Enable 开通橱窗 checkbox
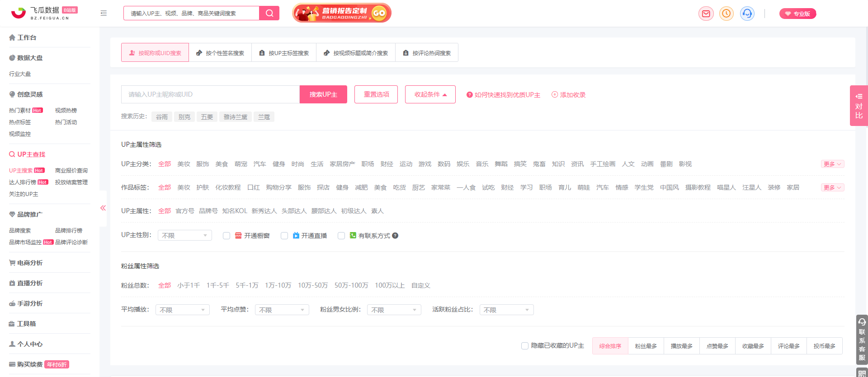 [226, 236]
